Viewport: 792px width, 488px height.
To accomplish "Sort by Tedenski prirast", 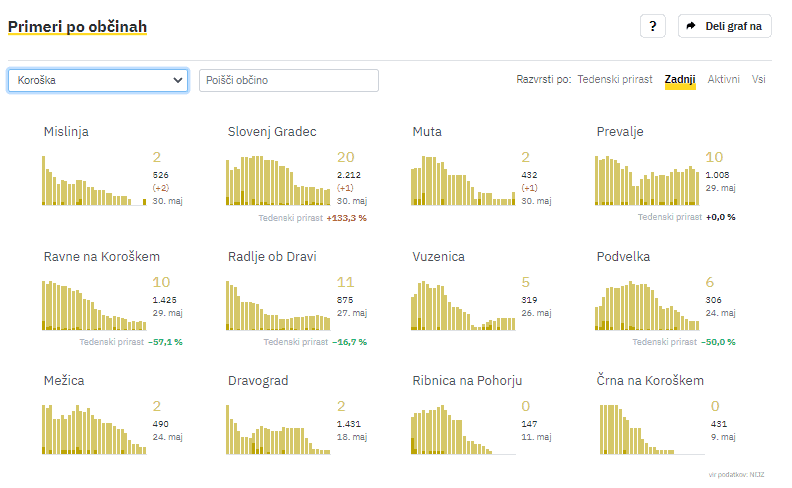I will pos(615,79).
